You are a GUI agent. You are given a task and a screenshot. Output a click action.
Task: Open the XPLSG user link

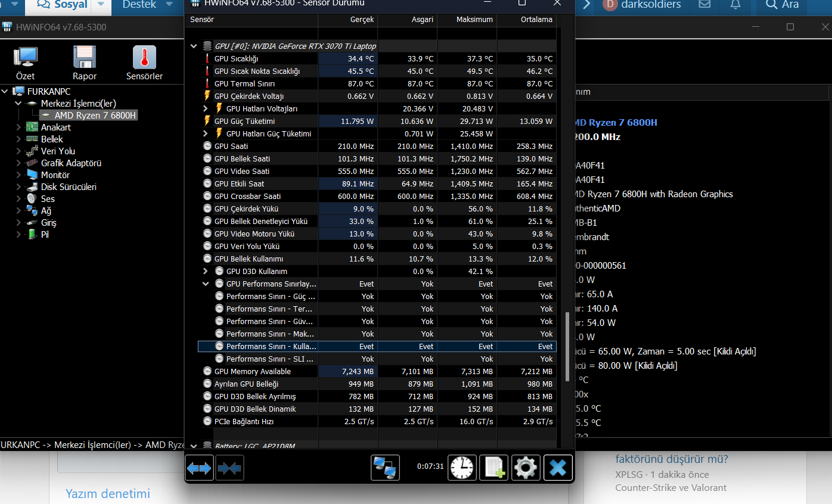click(x=628, y=475)
